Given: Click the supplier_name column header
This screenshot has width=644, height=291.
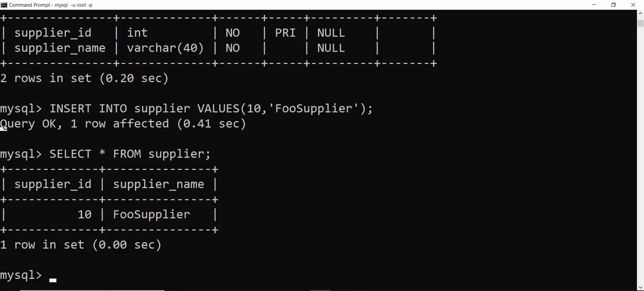Looking at the screenshot, I should (x=158, y=184).
